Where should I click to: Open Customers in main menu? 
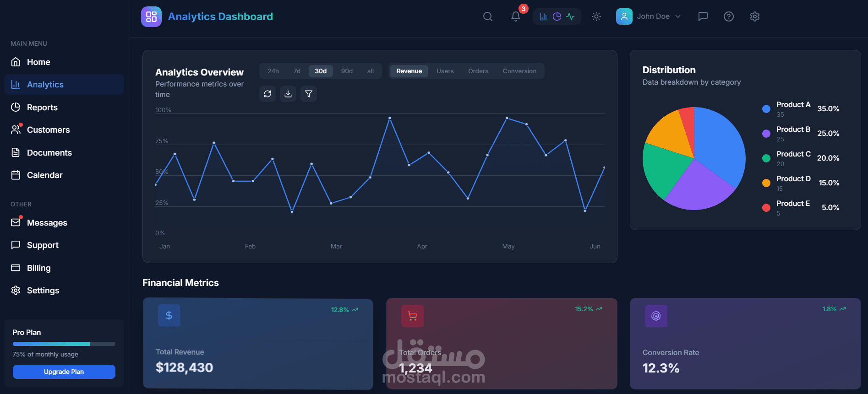(x=64, y=130)
